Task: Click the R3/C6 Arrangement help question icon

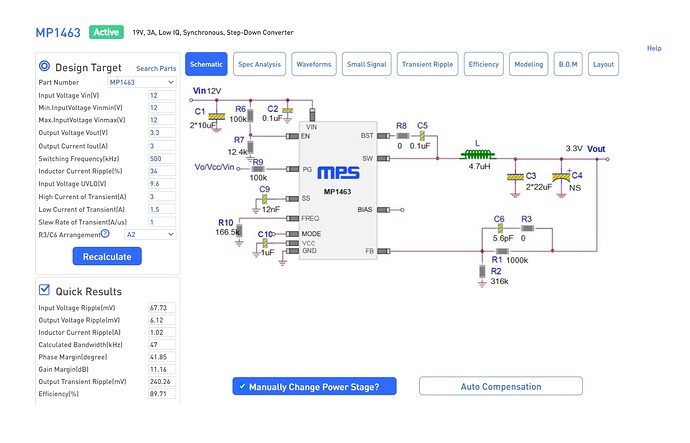Action: coord(105,234)
